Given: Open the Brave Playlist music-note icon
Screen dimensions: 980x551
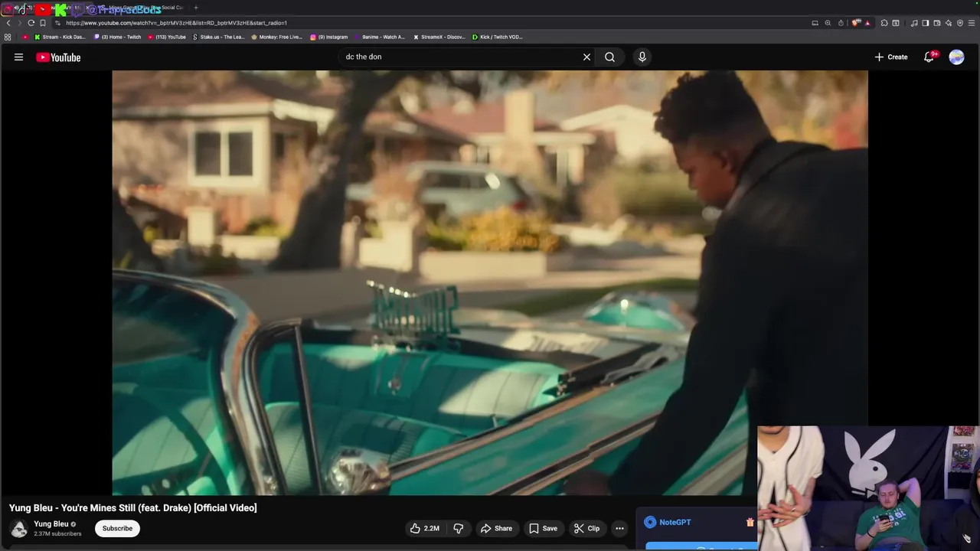Looking at the screenshot, I should pyautogui.click(x=914, y=23).
